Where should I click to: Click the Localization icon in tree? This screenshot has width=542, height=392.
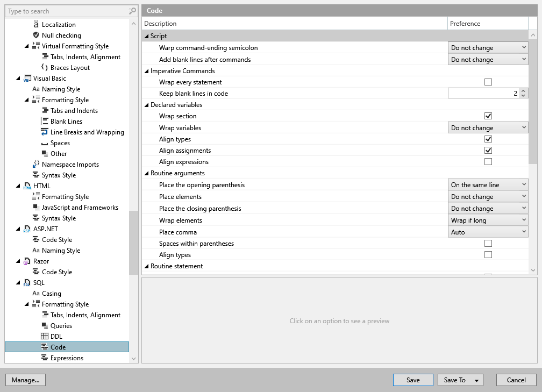36,25
